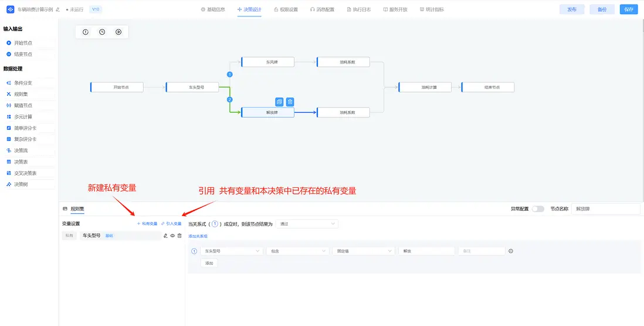Viewport: 644px width, 326px height.
Task: Click the 添加 condition button
Action: [209, 263]
